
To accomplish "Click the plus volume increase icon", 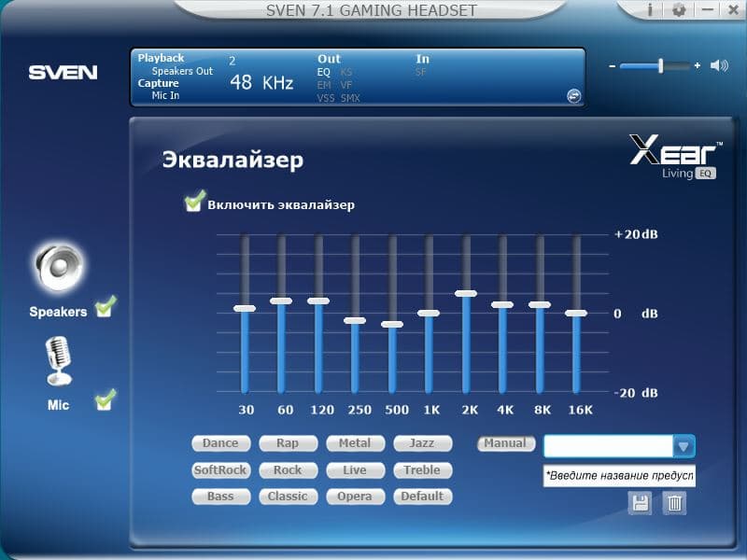I will [x=698, y=65].
